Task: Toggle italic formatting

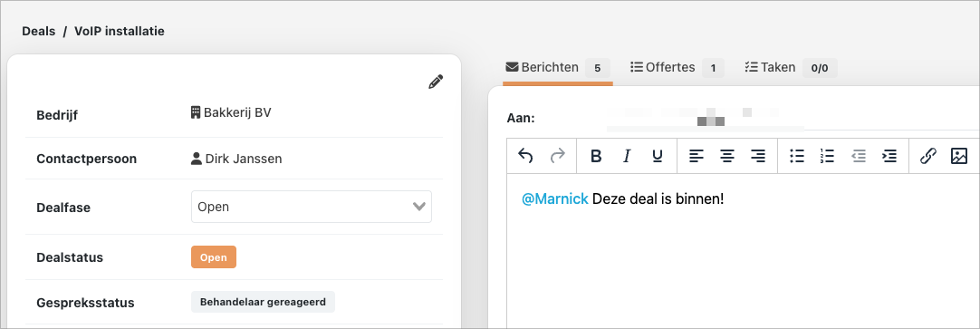Action: click(x=627, y=157)
